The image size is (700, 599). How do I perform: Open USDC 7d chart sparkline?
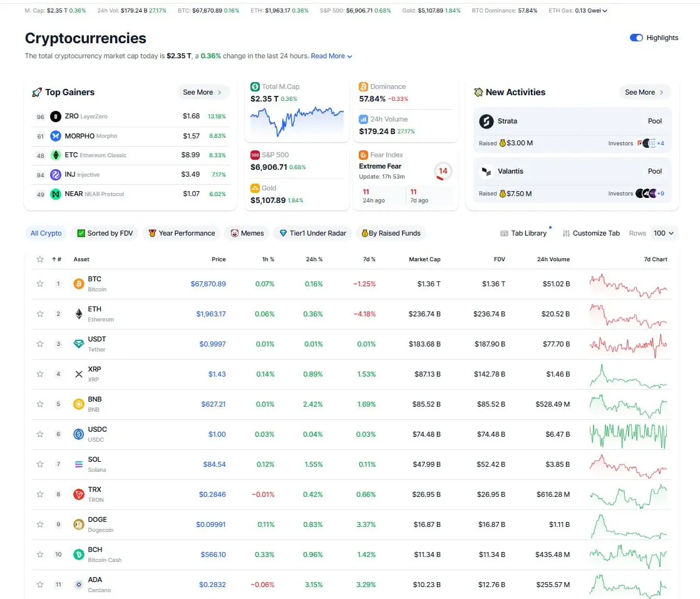[628, 435]
